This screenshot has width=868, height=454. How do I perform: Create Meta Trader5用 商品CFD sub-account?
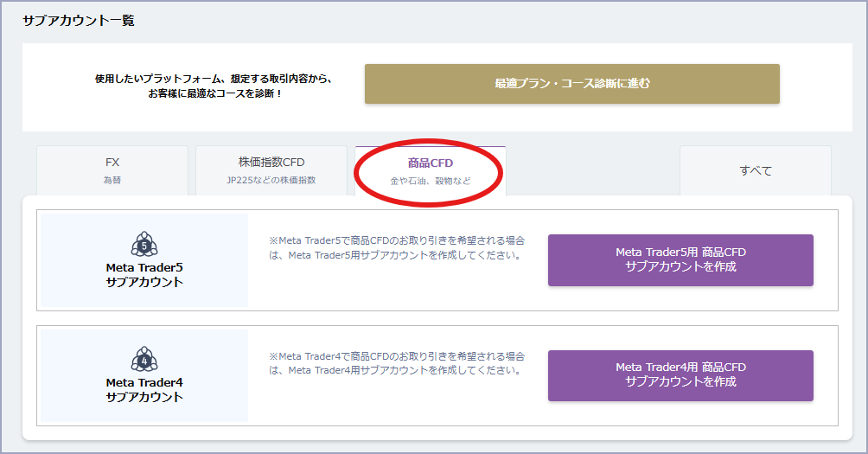[x=680, y=260]
